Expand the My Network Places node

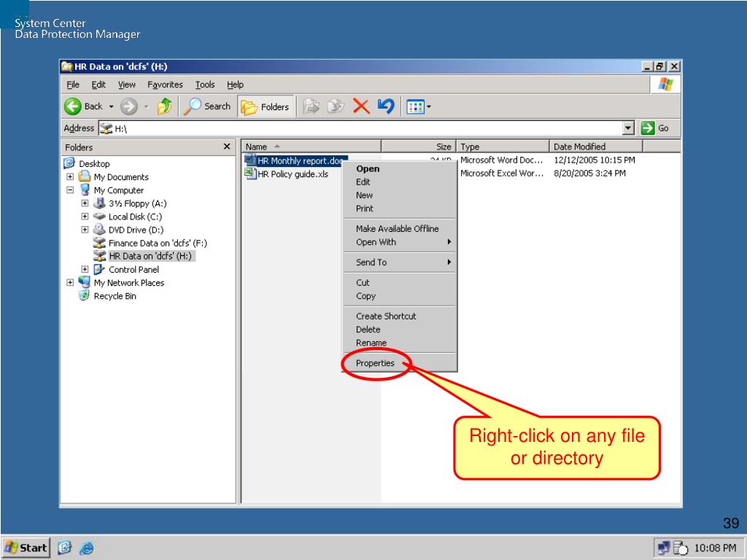[70, 282]
